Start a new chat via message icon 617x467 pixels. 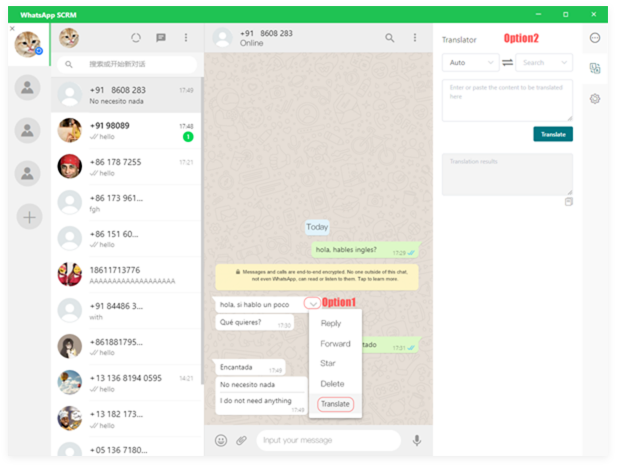click(x=160, y=38)
